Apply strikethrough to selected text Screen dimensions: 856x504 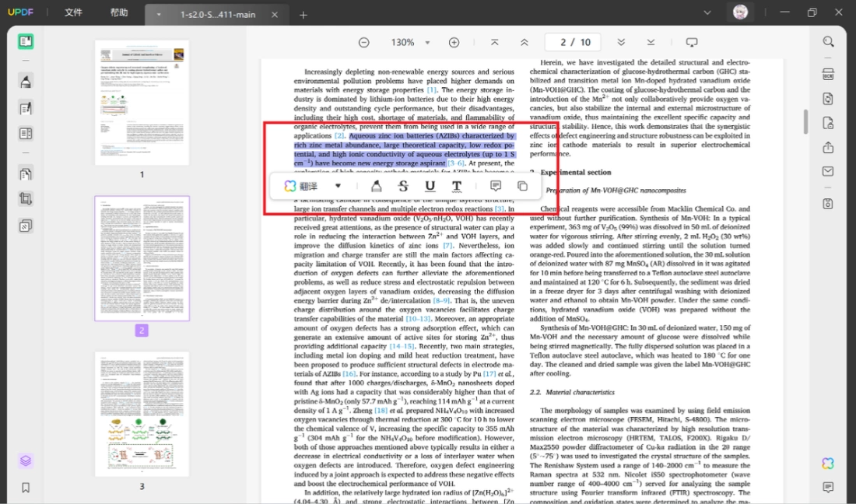tap(403, 186)
